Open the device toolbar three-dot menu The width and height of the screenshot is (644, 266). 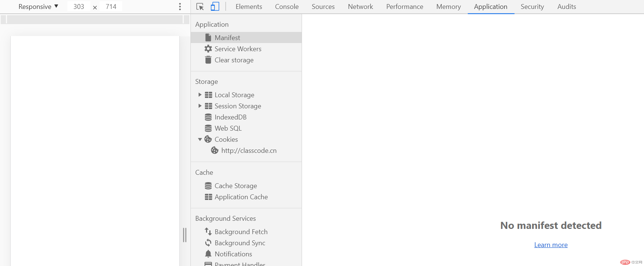(180, 7)
